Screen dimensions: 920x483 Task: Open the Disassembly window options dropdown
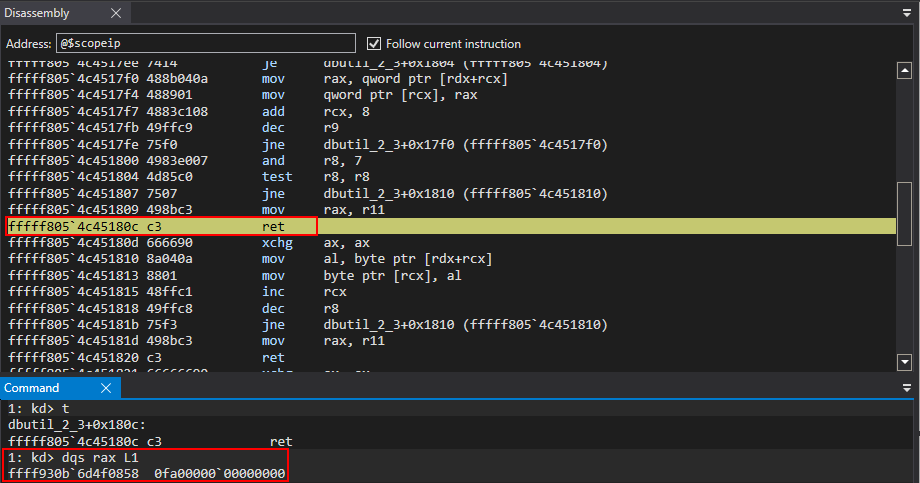click(906, 13)
